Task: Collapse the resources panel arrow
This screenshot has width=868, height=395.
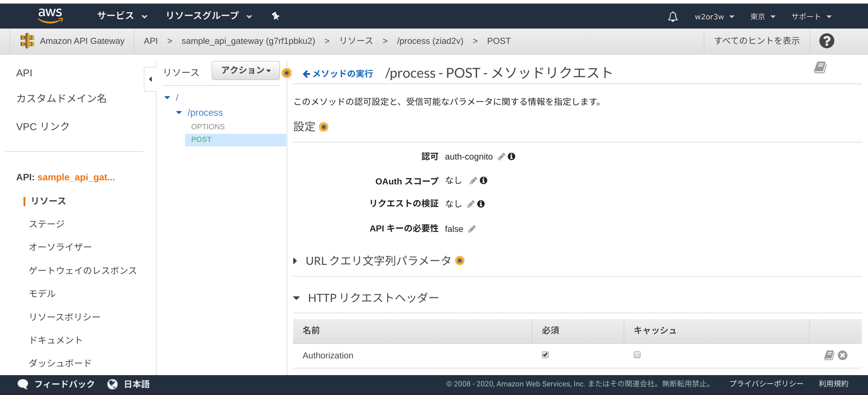Action: tap(150, 79)
